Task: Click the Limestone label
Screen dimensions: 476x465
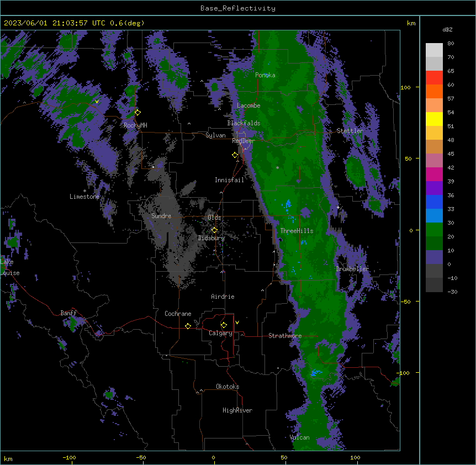Action: [x=84, y=197]
